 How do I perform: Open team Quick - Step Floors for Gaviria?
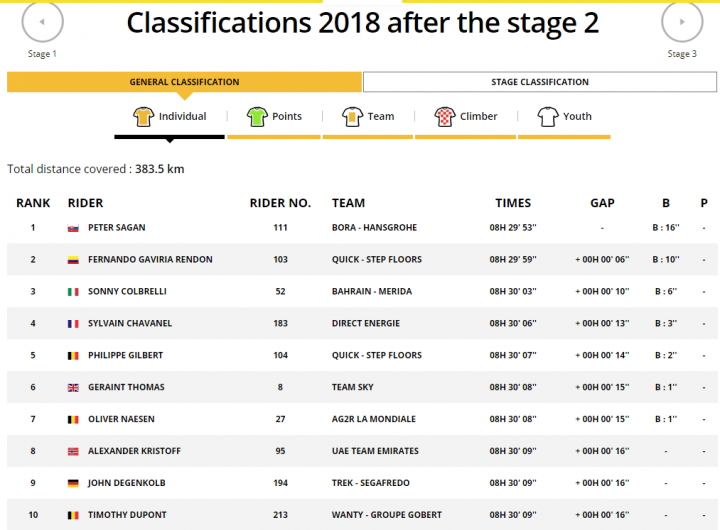(x=377, y=259)
